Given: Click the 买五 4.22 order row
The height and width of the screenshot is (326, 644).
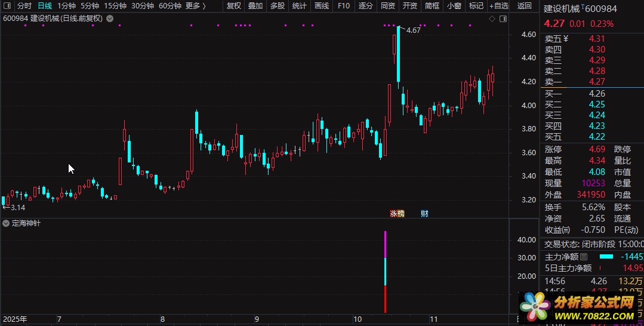Looking at the screenshot, I should (x=591, y=137).
